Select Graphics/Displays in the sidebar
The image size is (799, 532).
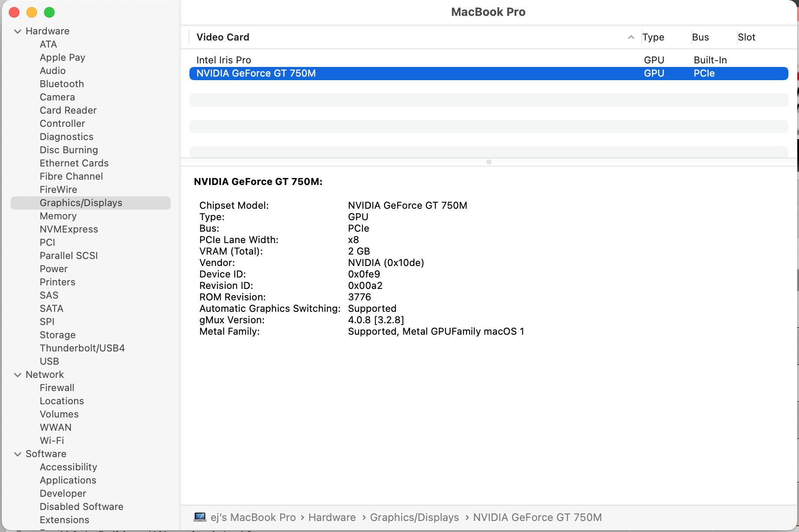91,203
